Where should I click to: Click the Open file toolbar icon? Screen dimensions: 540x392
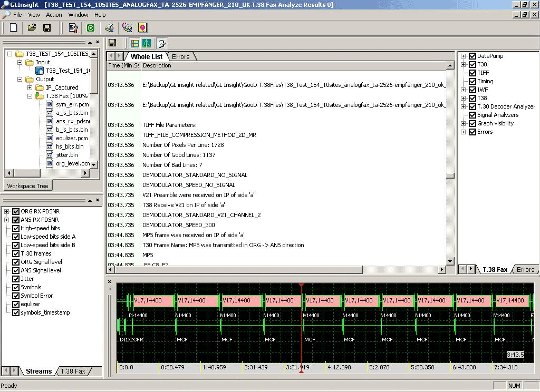point(31,27)
